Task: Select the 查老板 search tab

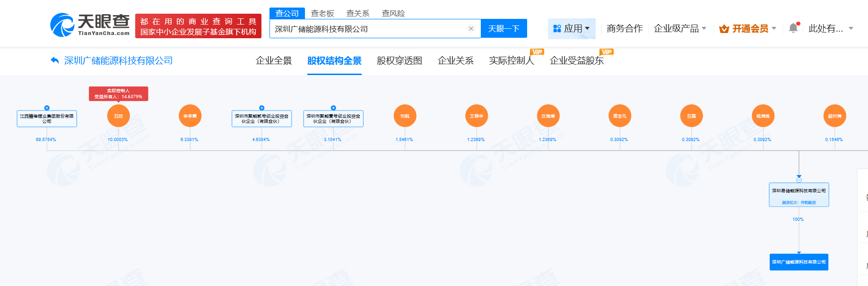Action: pos(322,13)
